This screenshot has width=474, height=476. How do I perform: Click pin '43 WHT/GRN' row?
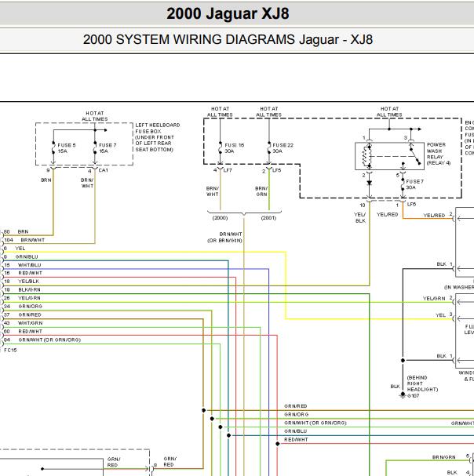pos(23,323)
